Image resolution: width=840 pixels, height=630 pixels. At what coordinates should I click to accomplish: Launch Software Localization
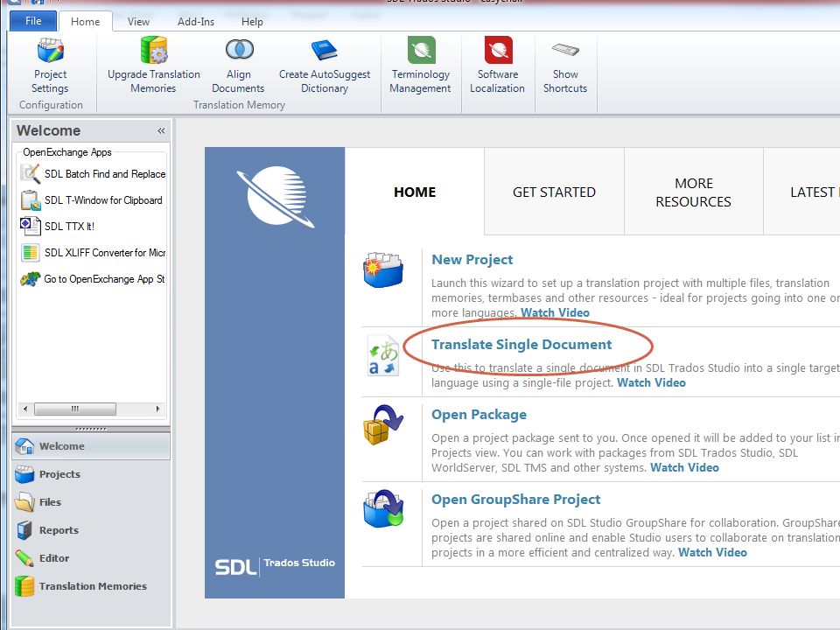(x=498, y=66)
